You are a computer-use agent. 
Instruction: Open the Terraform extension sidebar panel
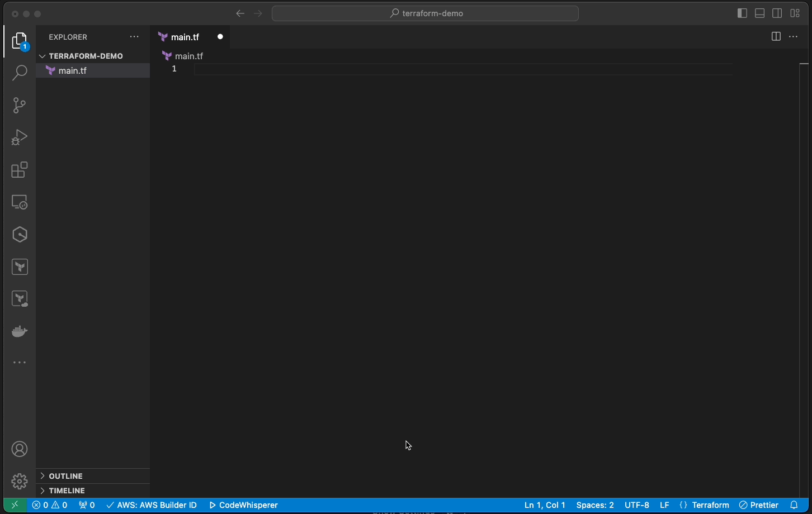[20, 266]
